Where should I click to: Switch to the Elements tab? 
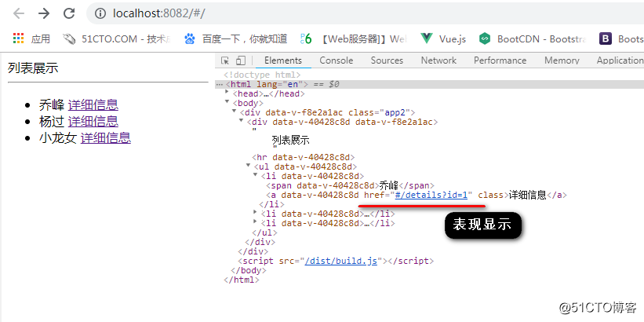click(x=283, y=60)
